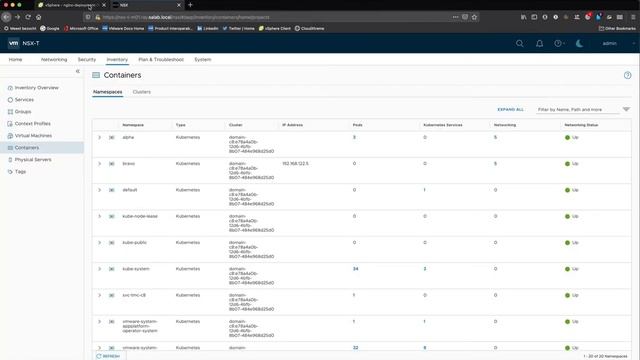Expand the svc-tmc-c8 namespace row
Viewport: 640px width, 360px height.
pos(99,295)
